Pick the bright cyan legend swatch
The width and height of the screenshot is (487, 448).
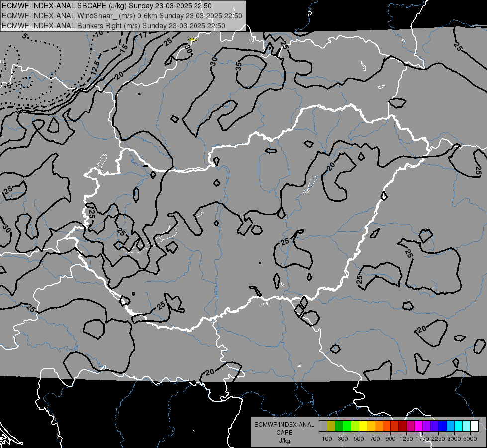pyautogui.click(x=459, y=426)
